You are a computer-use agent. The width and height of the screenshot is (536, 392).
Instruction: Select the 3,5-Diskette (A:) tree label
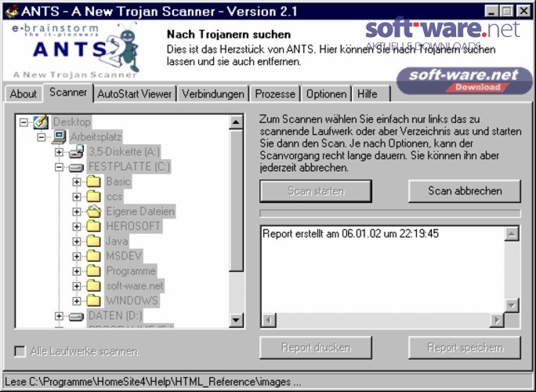124,152
